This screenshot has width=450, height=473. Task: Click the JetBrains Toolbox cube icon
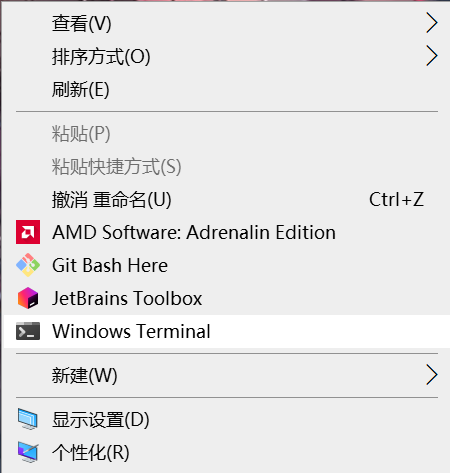tap(28, 298)
